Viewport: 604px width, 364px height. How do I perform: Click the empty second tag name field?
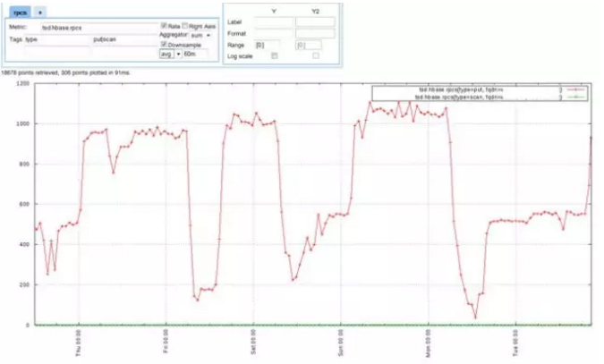tap(58, 49)
